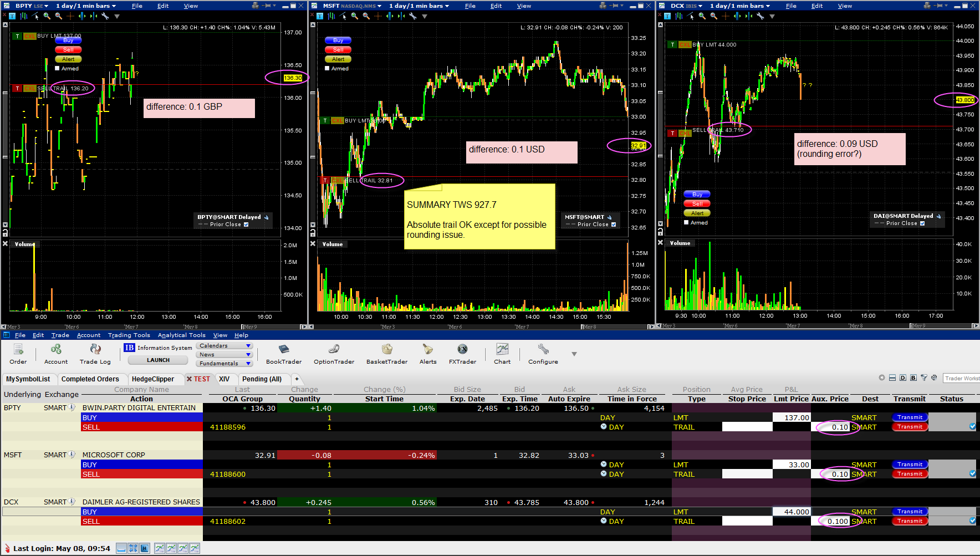Viewport: 980px width, 556px height.
Task: Open the Alerts bell icon
Action: point(428,354)
